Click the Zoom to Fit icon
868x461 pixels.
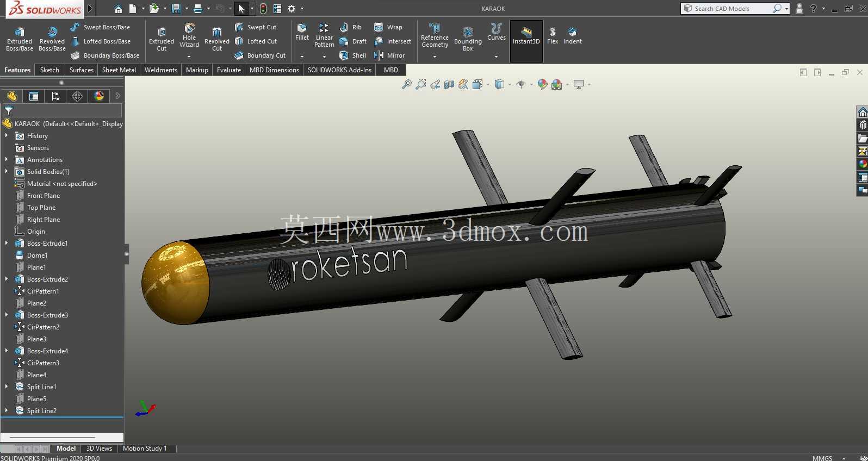click(406, 84)
